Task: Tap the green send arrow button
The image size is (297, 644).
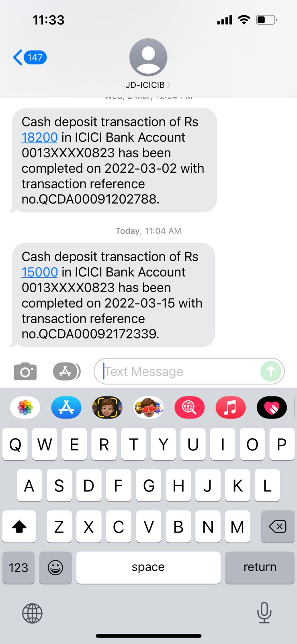Action: [271, 371]
